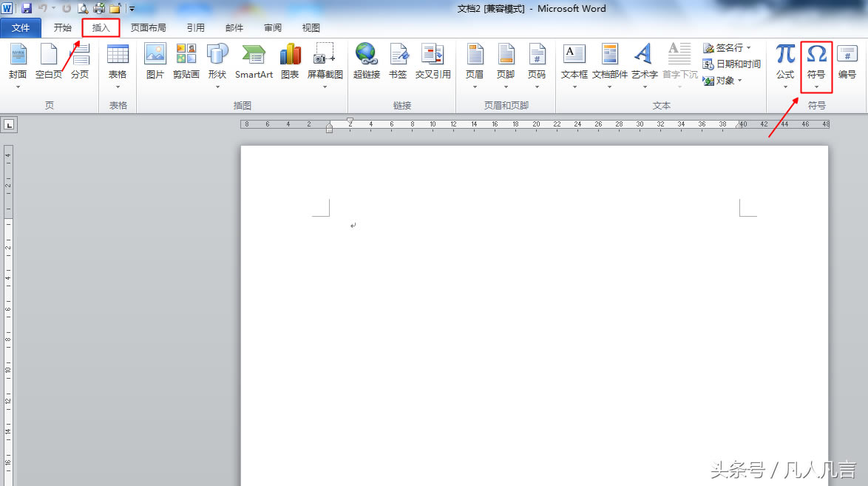Screen dimensions: 868x486
Task: Switch to the 开始 Home tab
Action: point(63,28)
